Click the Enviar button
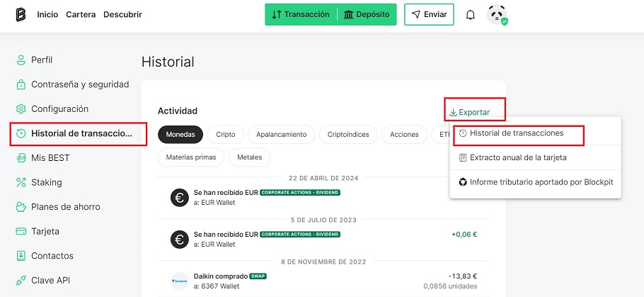Image resolution: width=644 pixels, height=297 pixels. click(429, 15)
